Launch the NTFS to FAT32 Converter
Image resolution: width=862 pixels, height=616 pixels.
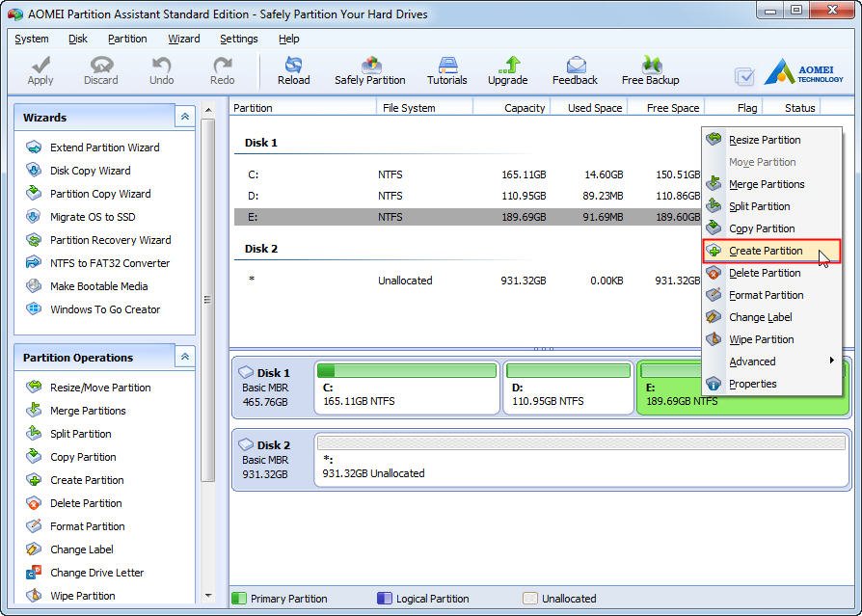coord(97,262)
